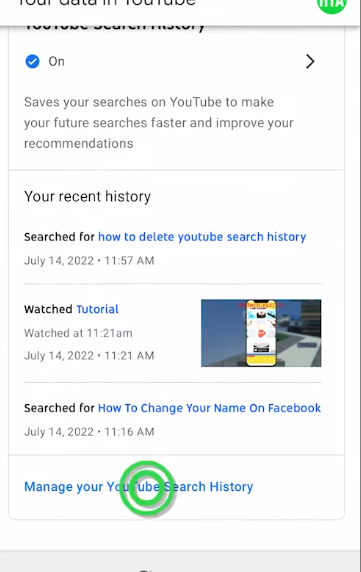The image size is (361, 572).
Task: Click the 11:57 AM search entry timestamp
Action: pos(89,260)
